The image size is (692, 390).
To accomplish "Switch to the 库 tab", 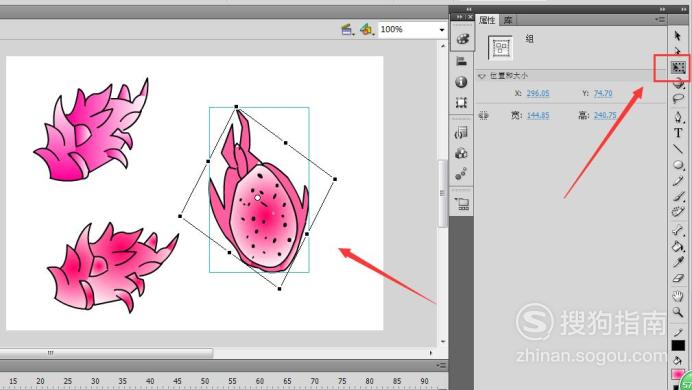I will [x=508, y=20].
